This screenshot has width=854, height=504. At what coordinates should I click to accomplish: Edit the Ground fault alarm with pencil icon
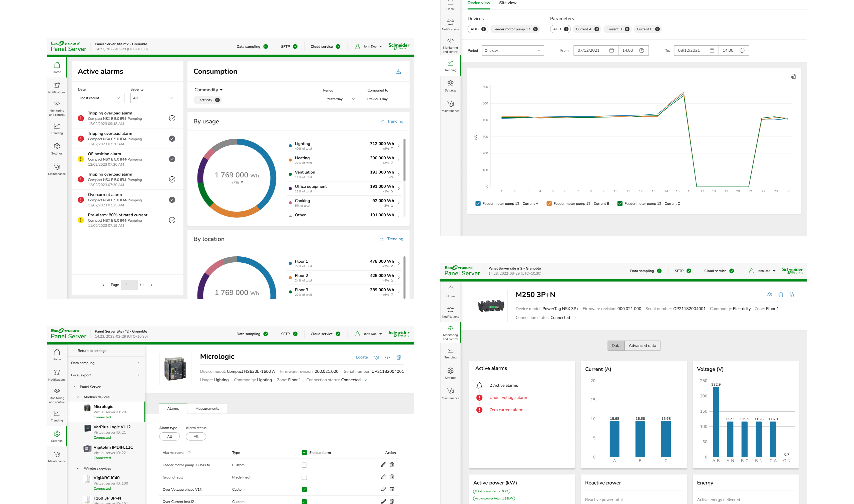point(383,477)
